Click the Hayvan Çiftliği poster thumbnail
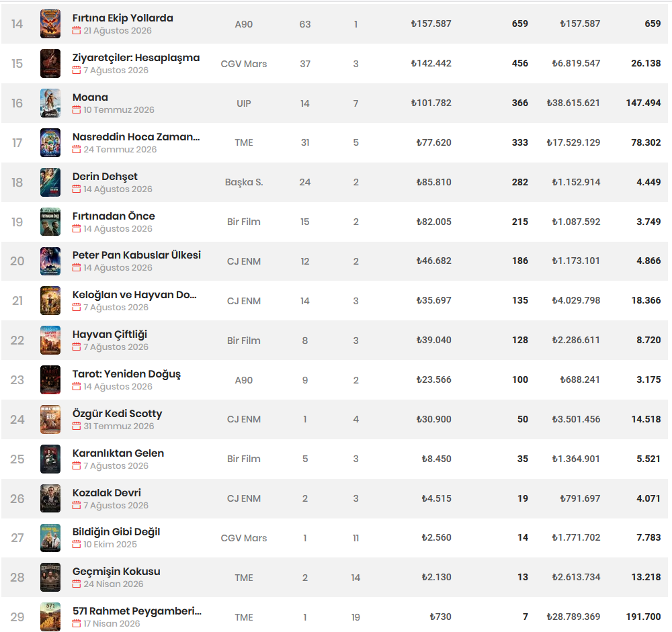 coord(50,341)
